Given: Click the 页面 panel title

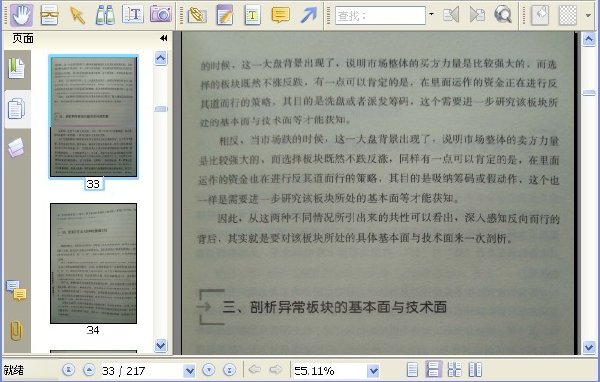Looking at the screenshot, I should coord(23,38).
